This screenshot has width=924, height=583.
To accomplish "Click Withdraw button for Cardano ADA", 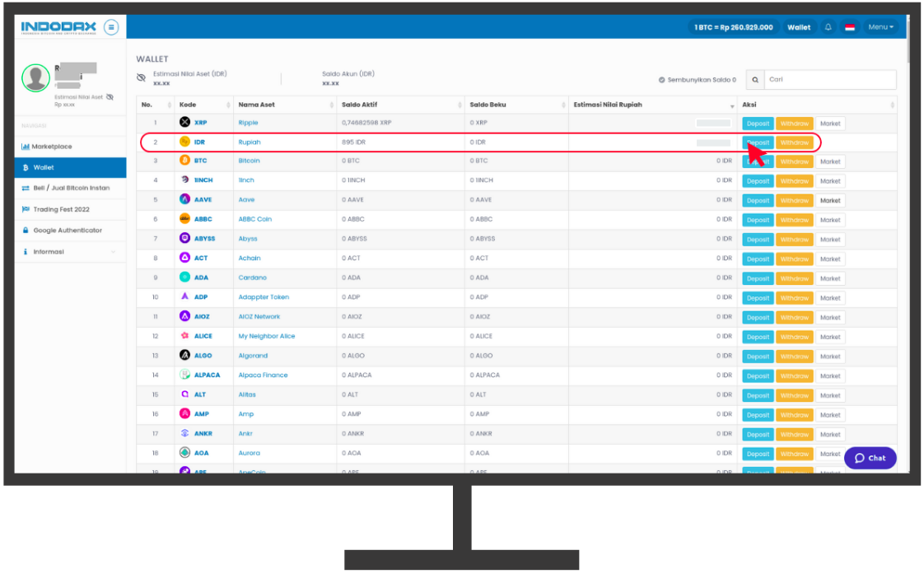I will [x=795, y=278].
